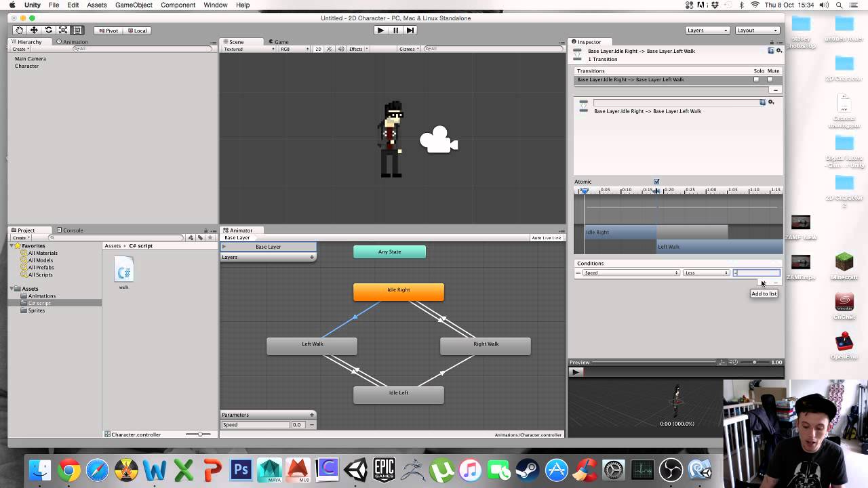Select the Hand tool in Unity toolbar

point(19,30)
